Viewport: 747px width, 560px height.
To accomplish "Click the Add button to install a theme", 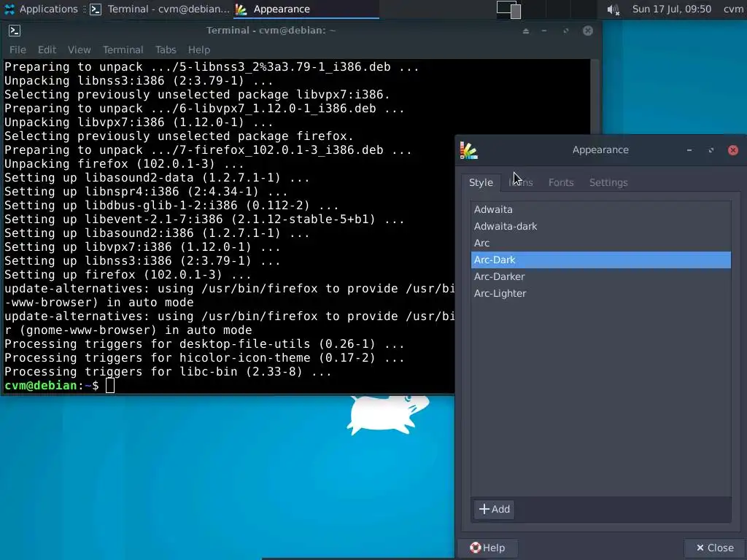I will pos(494,509).
